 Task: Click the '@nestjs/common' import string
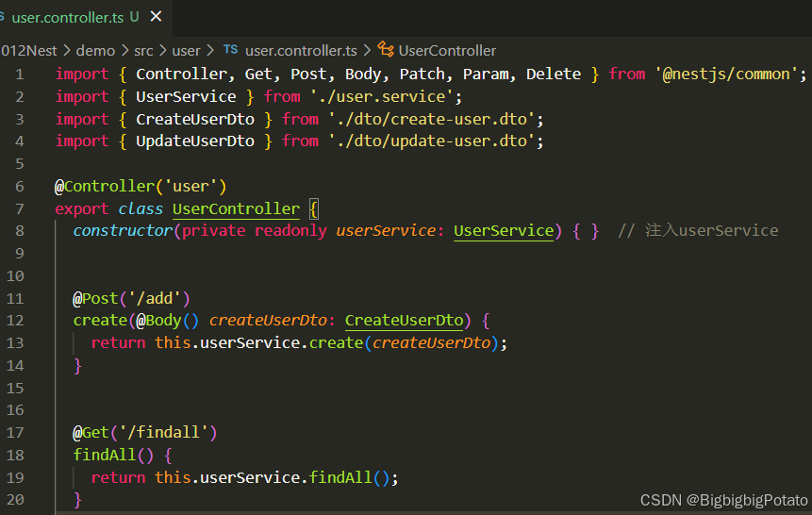click(x=726, y=75)
